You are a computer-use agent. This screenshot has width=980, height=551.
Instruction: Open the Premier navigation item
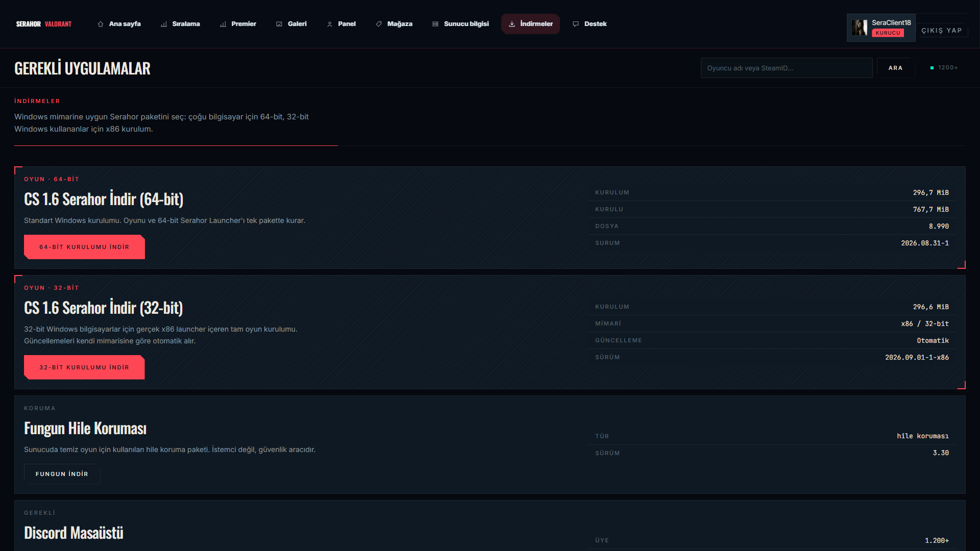point(238,24)
